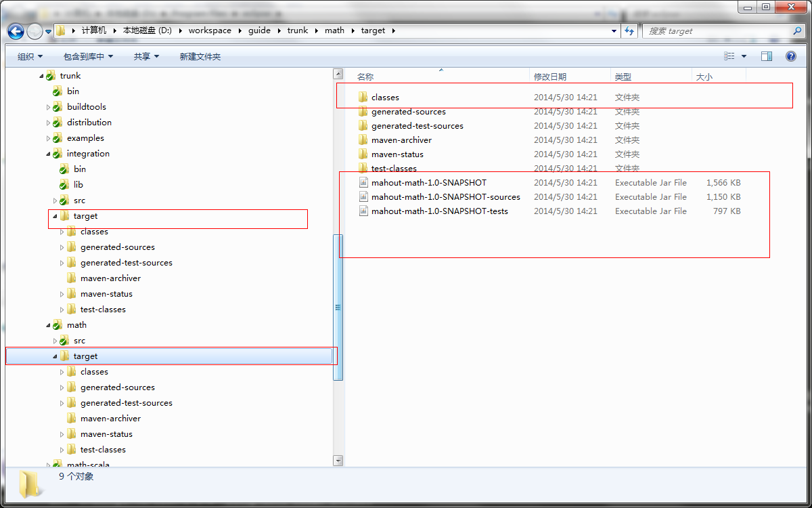Select mahout-math-1.0-SNAPSHOT-sources jar file icon
812x508 pixels.
(363, 197)
